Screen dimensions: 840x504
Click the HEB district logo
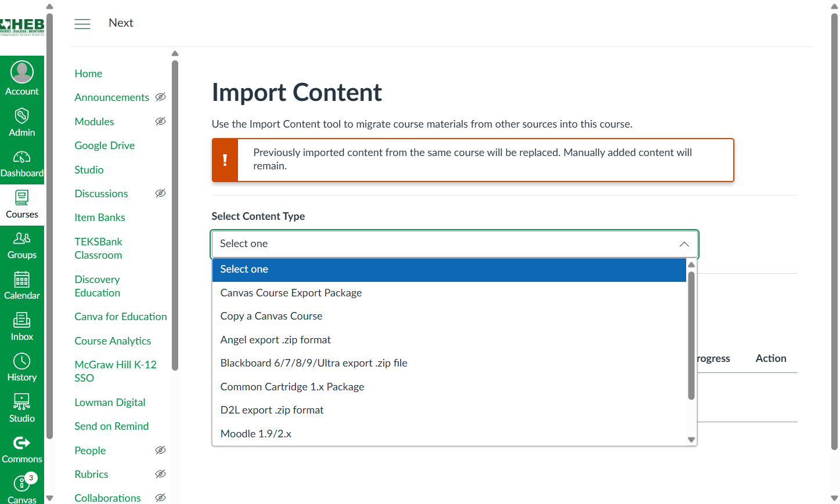click(x=22, y=27)
